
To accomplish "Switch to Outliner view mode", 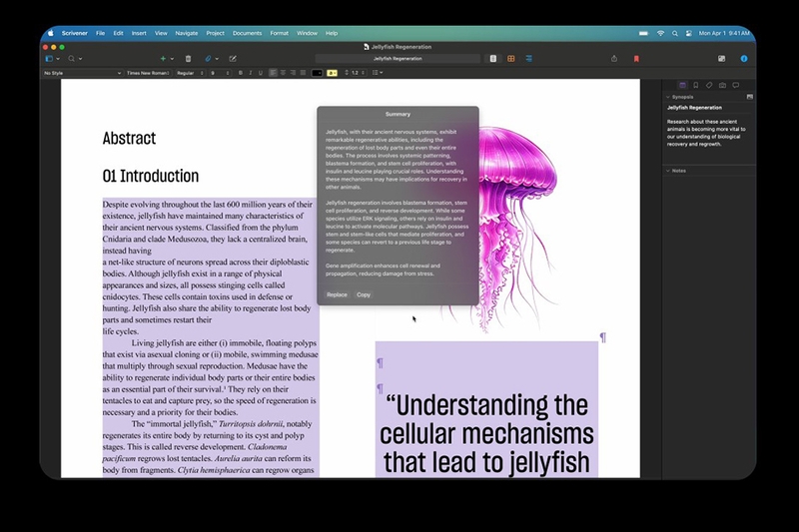I will tap(527, 59).
